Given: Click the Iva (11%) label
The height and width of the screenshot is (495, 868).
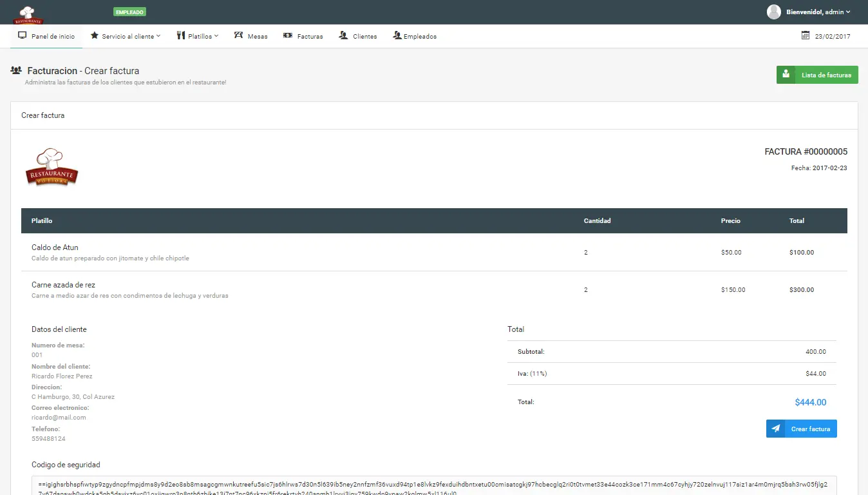Looking at the screenshot, I should pyautogui.click(x=532, y=373).
